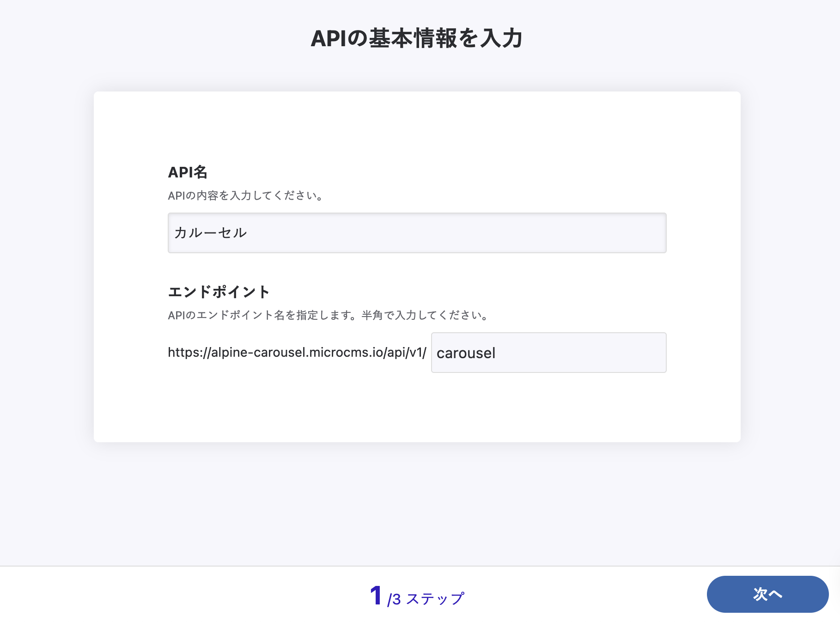
Task: Place cursor on the word carousel in endpoint field
Action: click(x=466, y=353)
